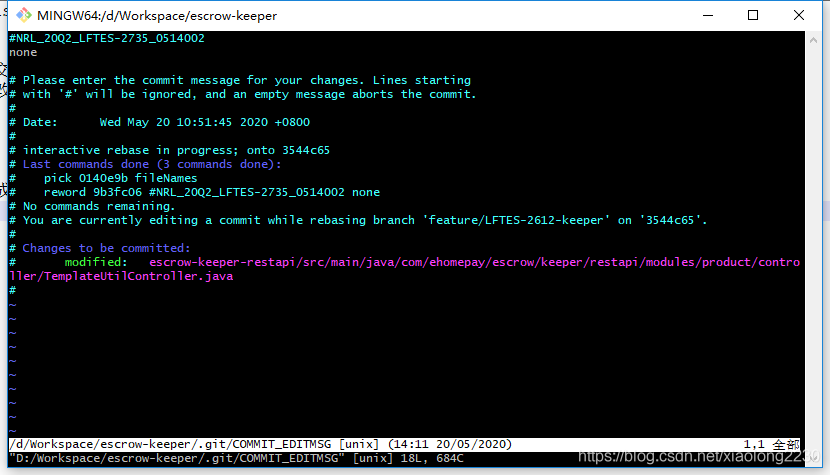Close the MINGW64 terminal window
This screenshot has width=830, height=475.
tap(799, 15)
